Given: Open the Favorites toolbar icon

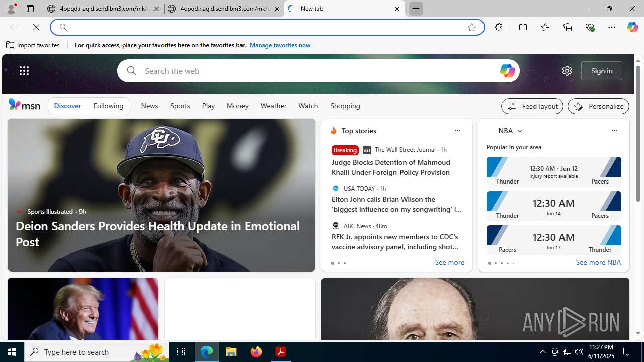Looking at the screenshot, I should click(x=545, y=27).
